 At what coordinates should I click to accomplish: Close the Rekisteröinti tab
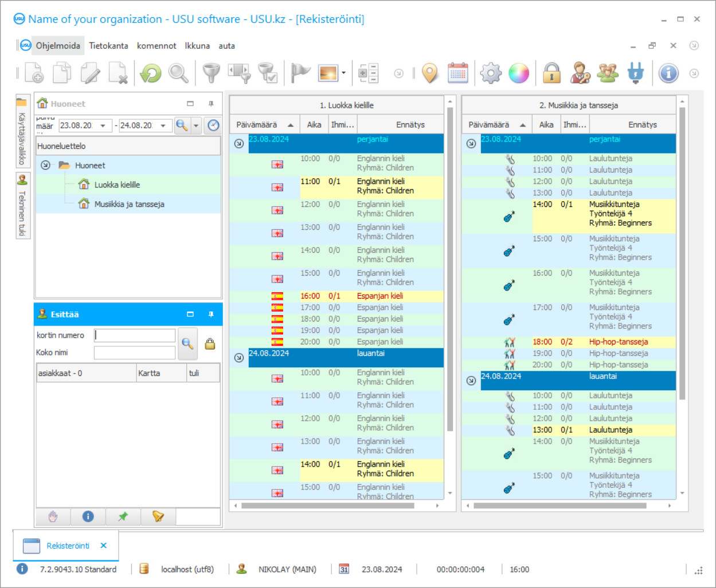[104, 546]
